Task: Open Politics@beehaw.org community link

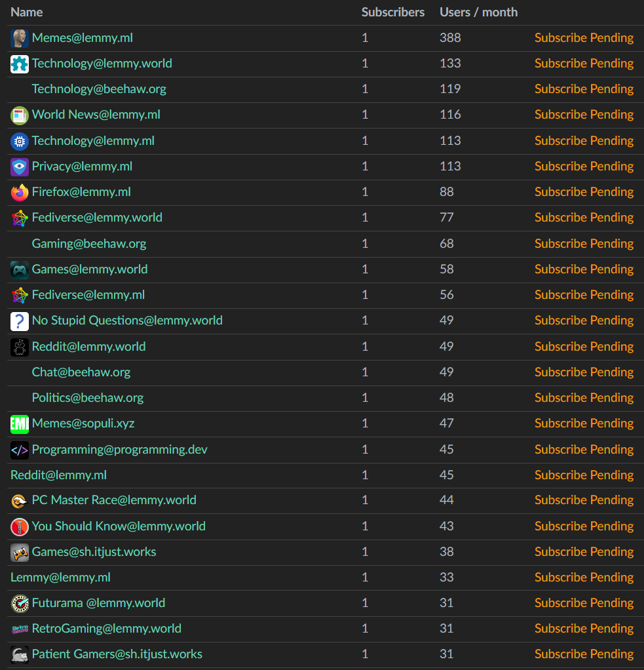Action: pos(88,398)
